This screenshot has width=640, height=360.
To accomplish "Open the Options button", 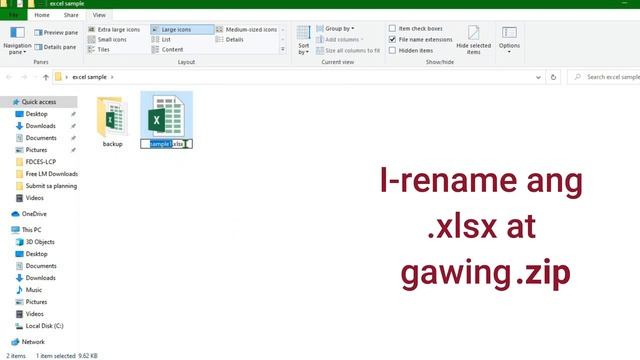I will click(x=509, y=40).
